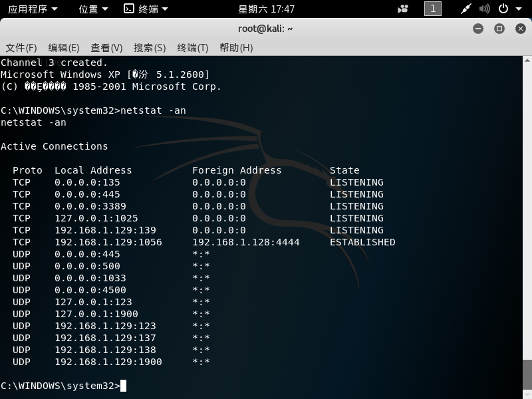Click the text 'Channel 3 created.'
The image size is (532, 399).
coord(54,63)
